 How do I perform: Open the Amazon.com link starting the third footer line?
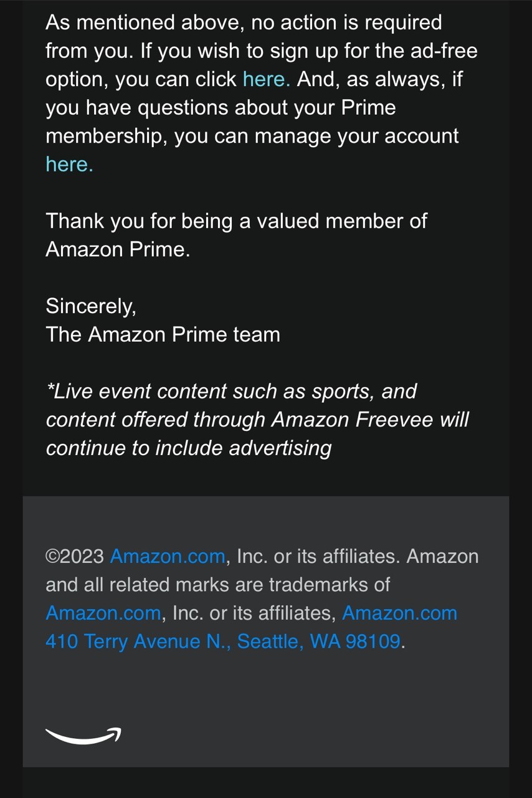[103, 613]
